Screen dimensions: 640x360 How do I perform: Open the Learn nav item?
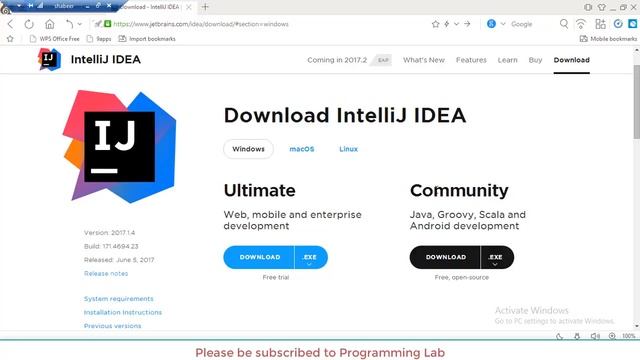[507, 60]
